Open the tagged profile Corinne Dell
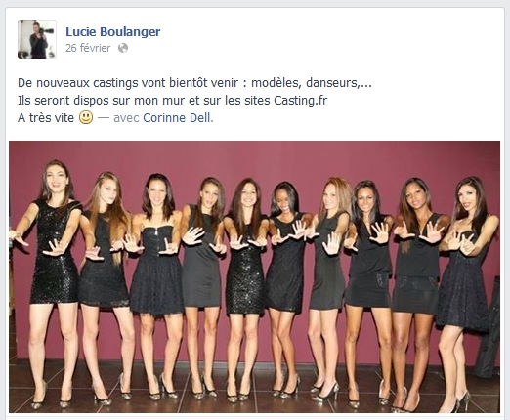Screen dimensions: 510x420 177,118
